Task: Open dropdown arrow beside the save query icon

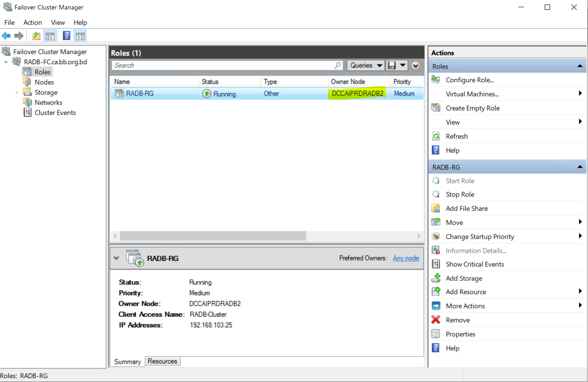Action: pyautogui.click(x=403, y=65)
